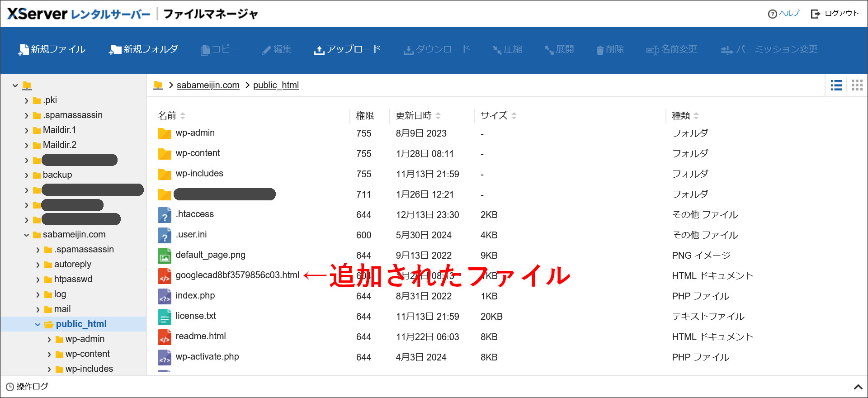Open sabameijin.com breadcrumb link

tap(208, 85)
